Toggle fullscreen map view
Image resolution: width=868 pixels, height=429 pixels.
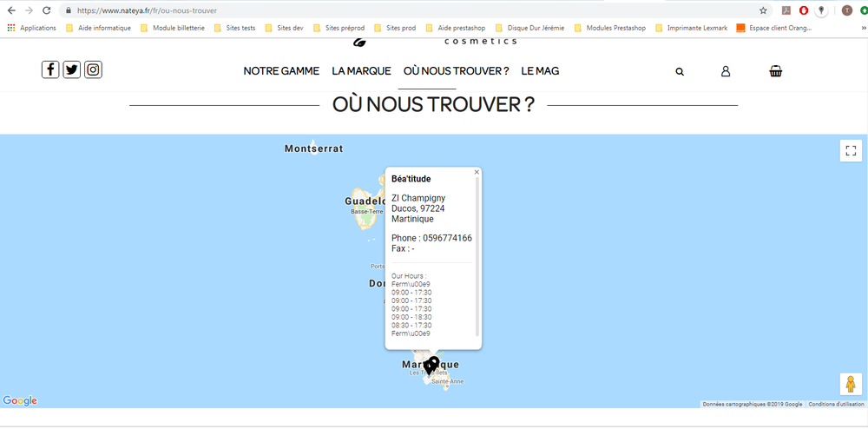[851, 150]
